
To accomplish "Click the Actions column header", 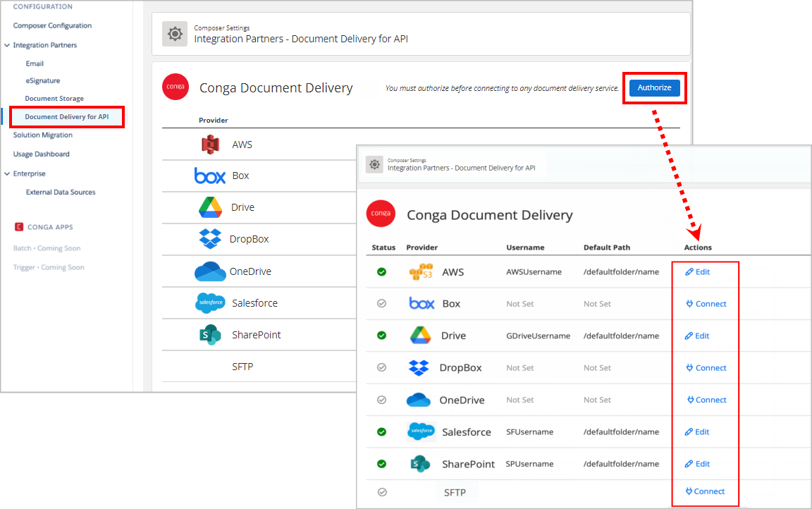I will (x=698, y=247).
